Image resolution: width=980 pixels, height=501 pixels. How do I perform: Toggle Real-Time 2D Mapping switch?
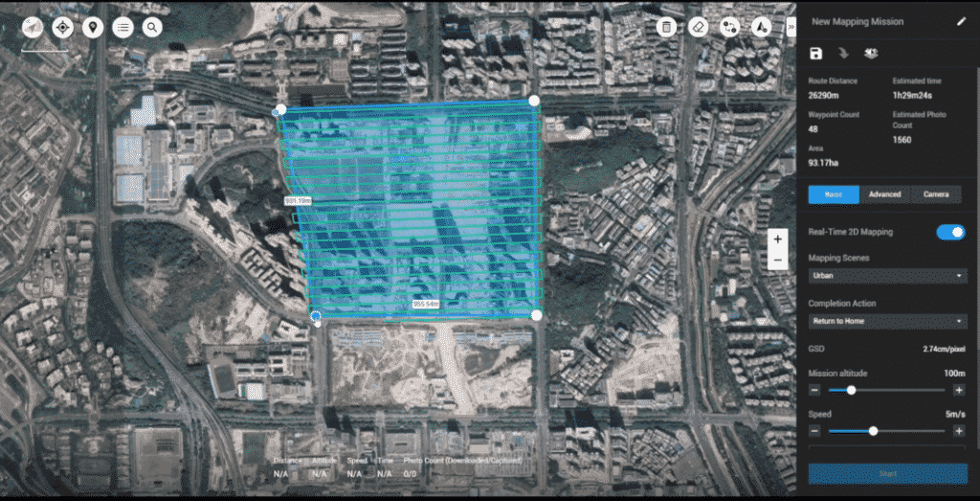click(x=950, y=232)
